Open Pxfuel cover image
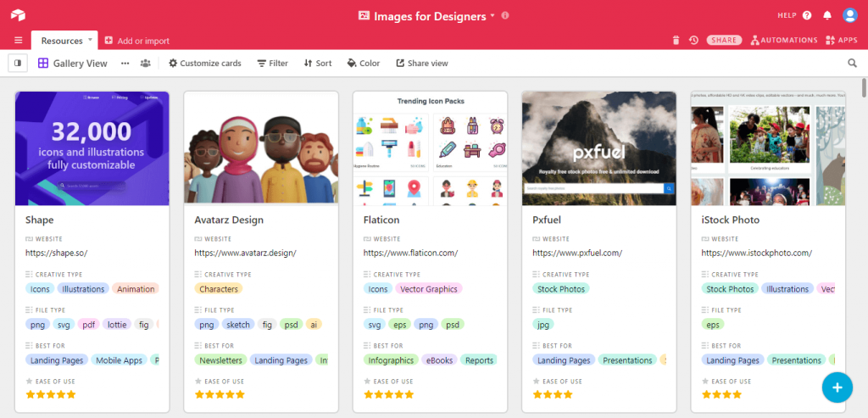Image resolution: width=868 pixels, height=418 pixels. tap(599, 148)
